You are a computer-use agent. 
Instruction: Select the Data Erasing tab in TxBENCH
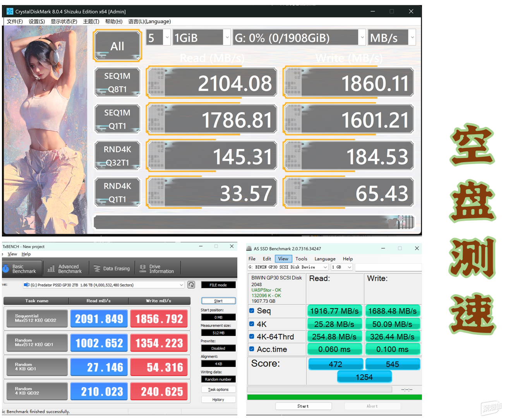coord(112,269)
